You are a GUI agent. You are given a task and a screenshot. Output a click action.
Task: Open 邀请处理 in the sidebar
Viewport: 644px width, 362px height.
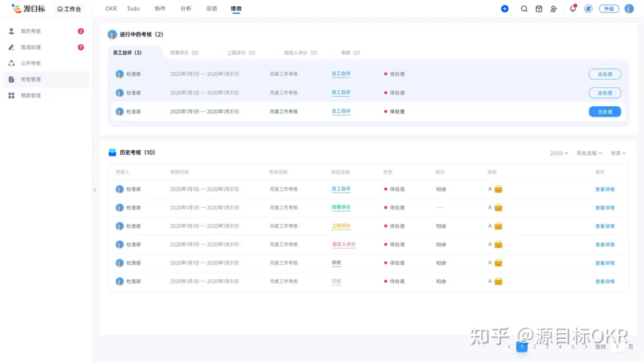tap(30, 47)
